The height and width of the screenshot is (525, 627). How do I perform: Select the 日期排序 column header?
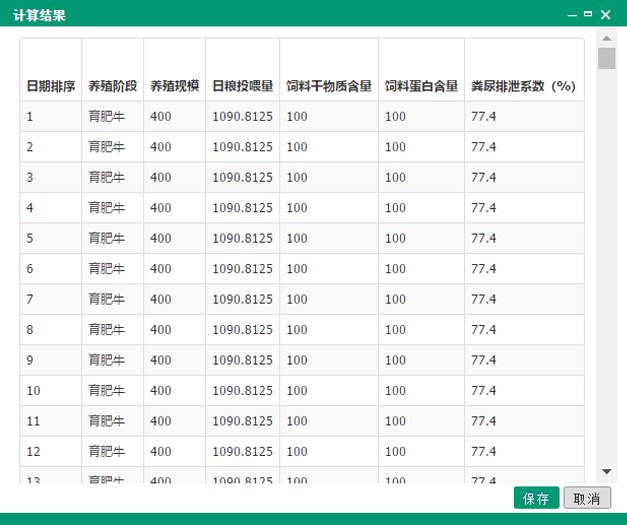pos(51,86)
